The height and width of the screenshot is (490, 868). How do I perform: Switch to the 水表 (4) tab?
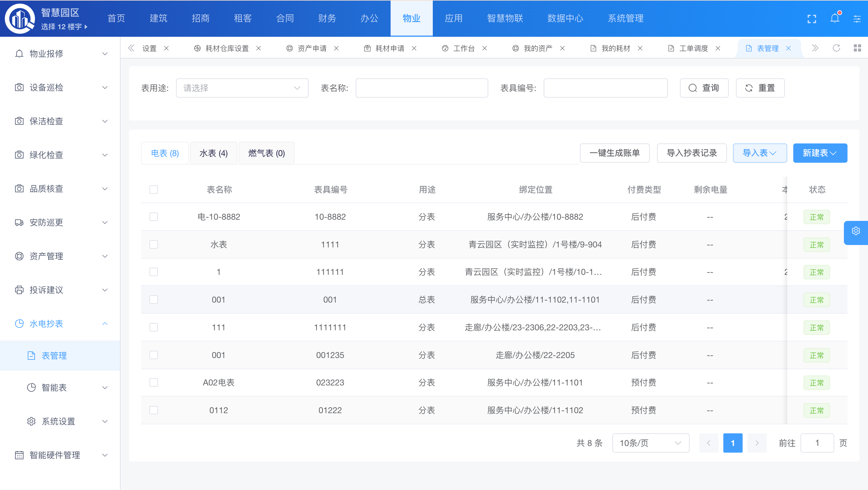tap(213, 153)
